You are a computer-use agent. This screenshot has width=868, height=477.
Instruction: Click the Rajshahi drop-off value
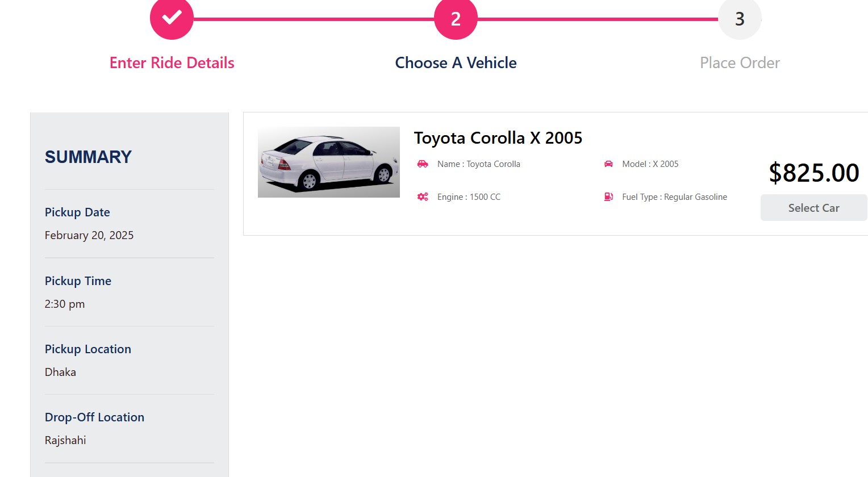pyautogui.click(x=65, y=440)
